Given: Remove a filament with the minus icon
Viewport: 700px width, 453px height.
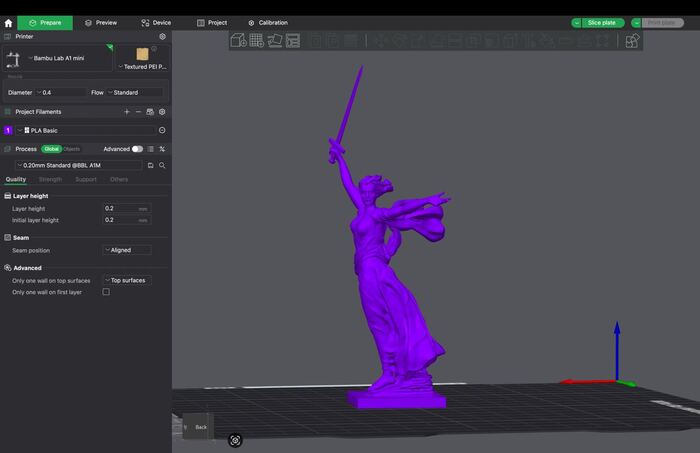Looking at the screenshot, I should click(138, 112).
